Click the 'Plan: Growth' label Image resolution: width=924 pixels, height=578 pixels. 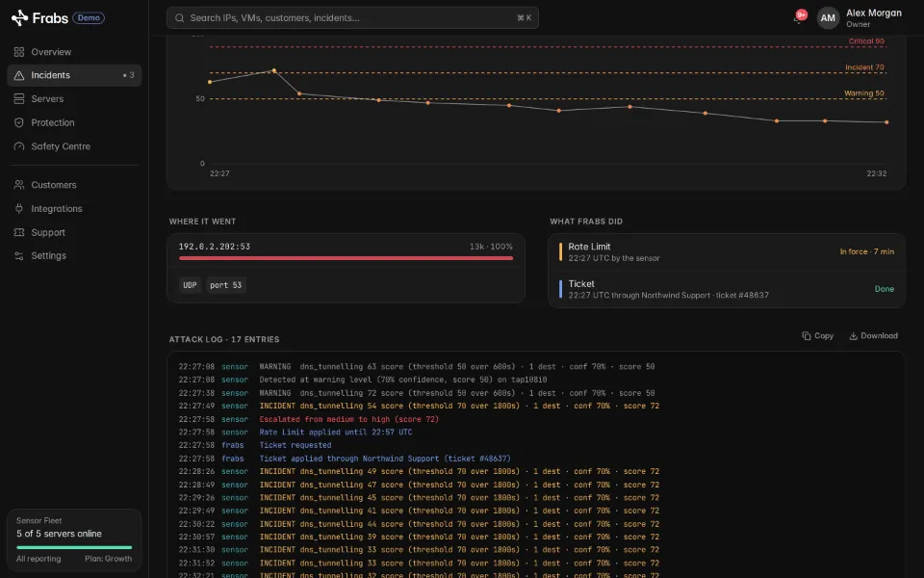click(x=109, y=559)
